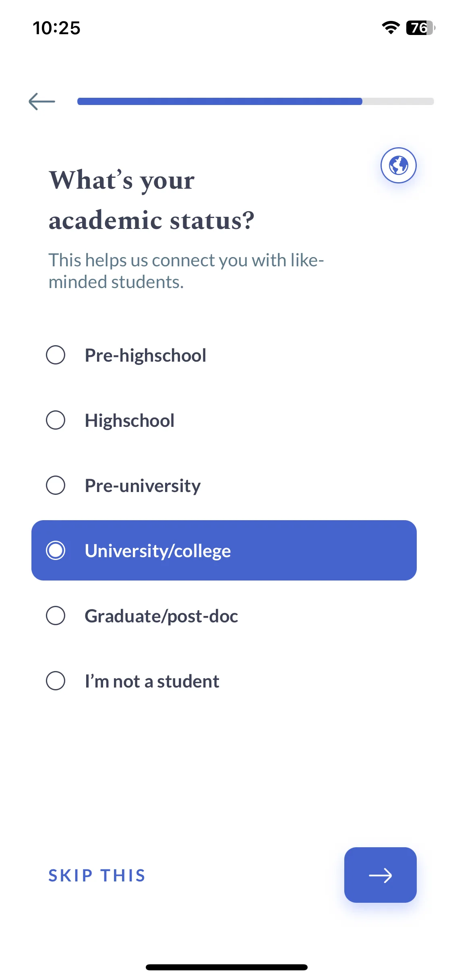453x980 pixels.
Task: Choose the I'm not a student label
Action: click(x=152, y=681)
